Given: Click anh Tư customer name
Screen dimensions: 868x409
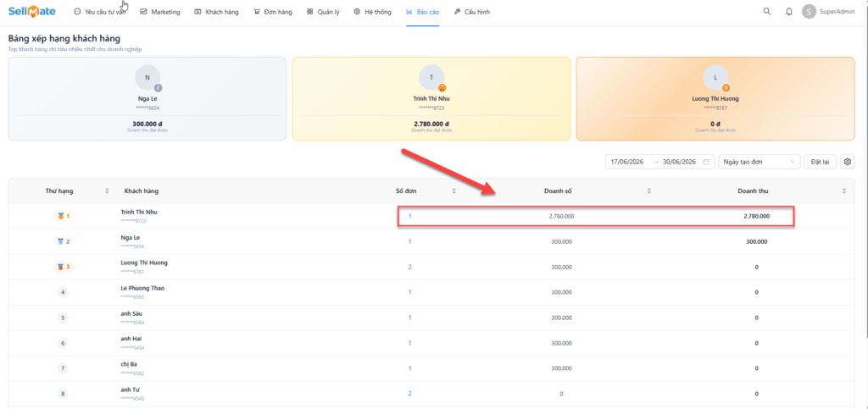Looking at the screenshot, I should click(130, 390).
